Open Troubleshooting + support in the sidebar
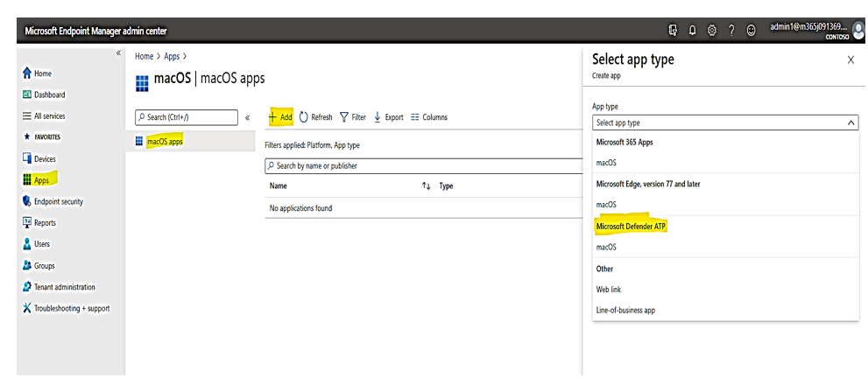Viewport: 868px width, 385px height. (x=66, y=308)
